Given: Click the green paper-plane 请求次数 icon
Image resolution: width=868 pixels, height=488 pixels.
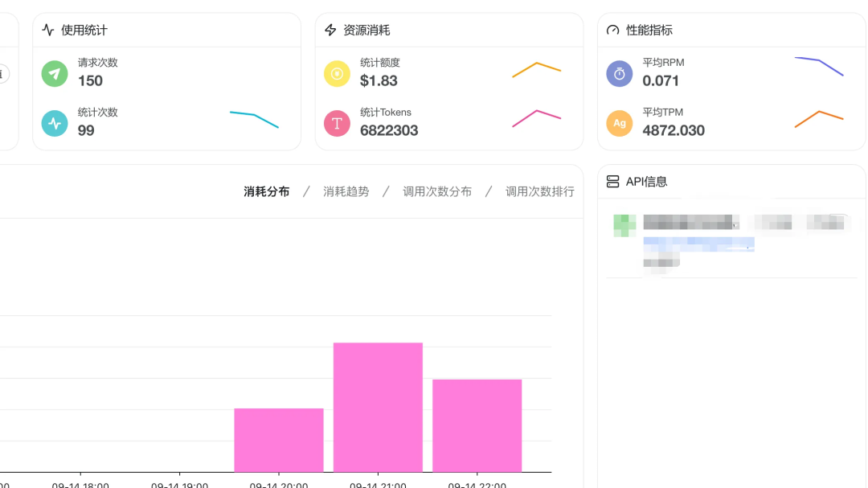Looking at the screenshot, I should click(55, 73).
